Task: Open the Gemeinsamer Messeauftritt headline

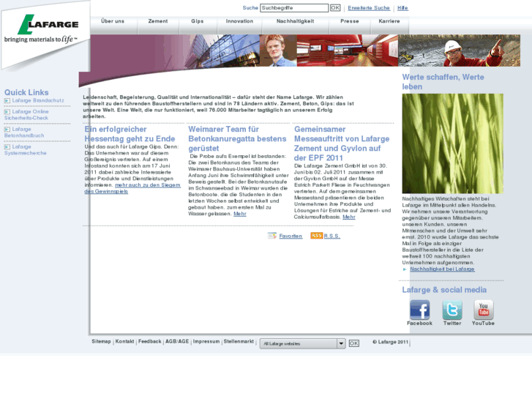Action: coord(342,143)
